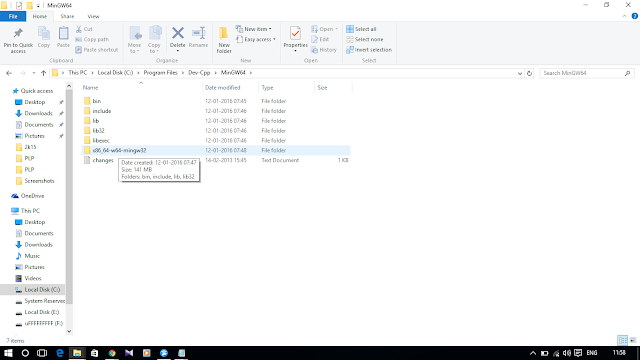Open recent locations dropdown arrow
The image size is (640, 360).
33,73
